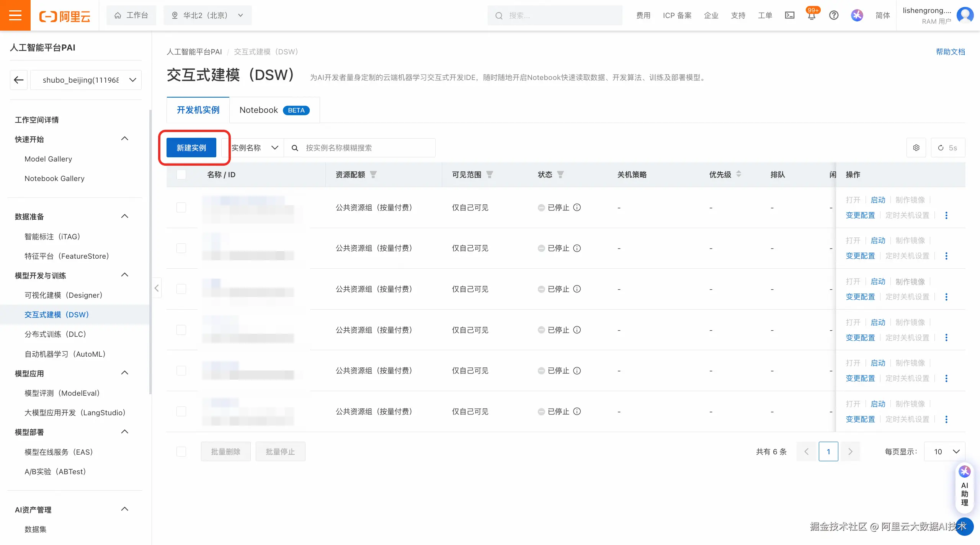Viewport: 980px width, 545px height.
Task: Open ICP 备案 top menu
Action: [677, 15]
